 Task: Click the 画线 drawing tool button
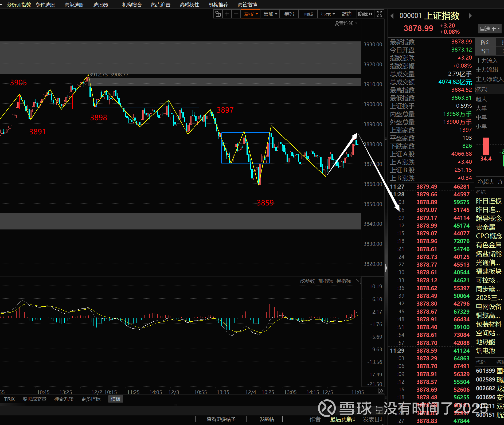tap(308, 14)
